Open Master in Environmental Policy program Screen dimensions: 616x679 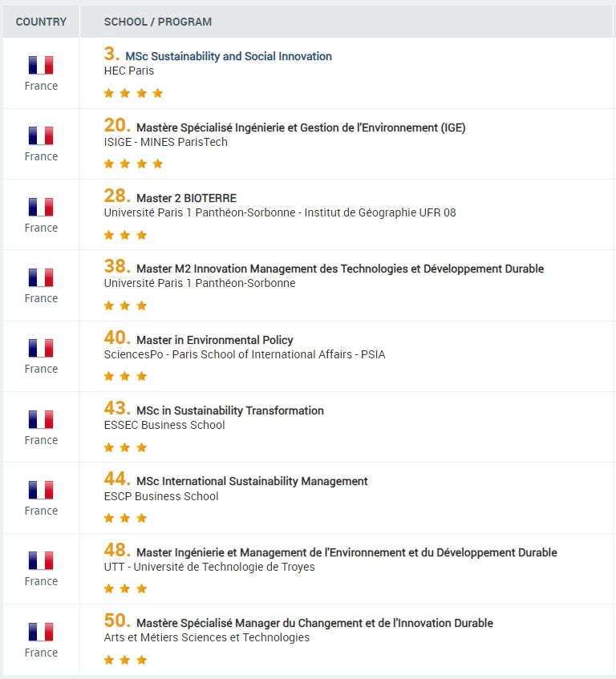click(x=214, y=340)
